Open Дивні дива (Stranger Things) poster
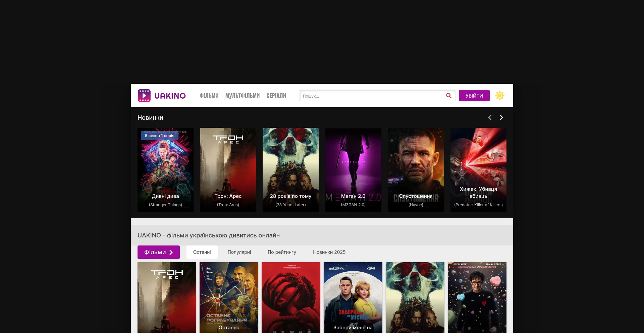Viewport: 644px width, 333px height. tap(165, 169)
